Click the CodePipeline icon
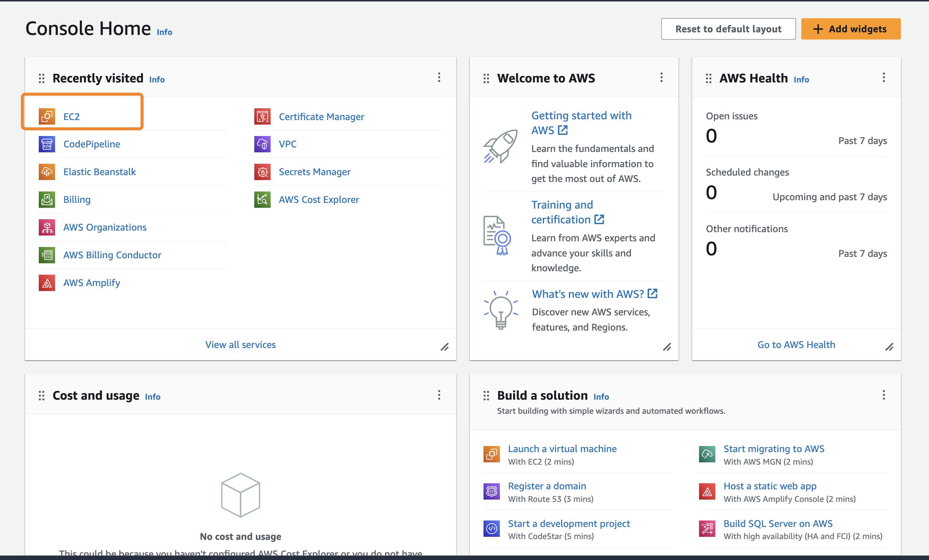This screenshot has width=929, height=560. 47,144
